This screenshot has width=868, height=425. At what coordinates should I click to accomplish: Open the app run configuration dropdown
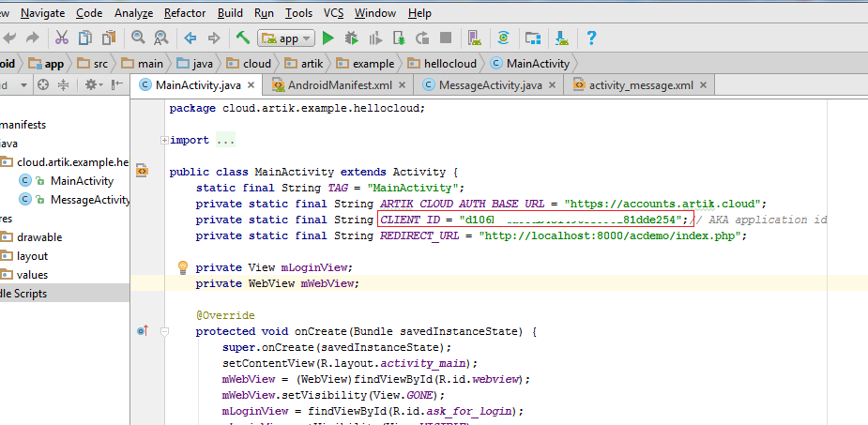(x=286, y=38)
